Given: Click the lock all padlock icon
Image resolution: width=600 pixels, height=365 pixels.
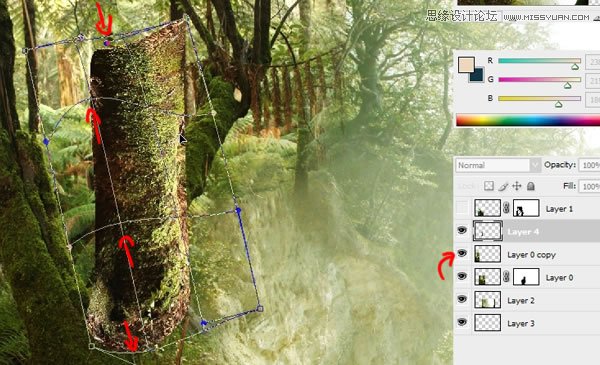Looking at the screenshot, I should 530,186.
